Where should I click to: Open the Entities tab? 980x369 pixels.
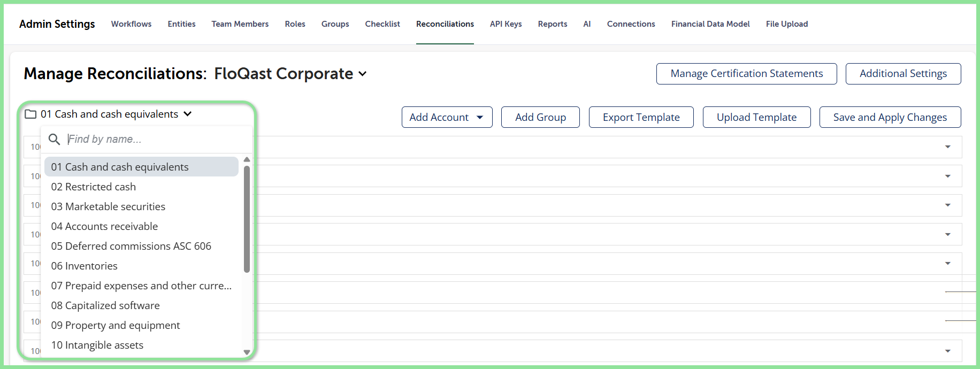tap(181, 24)
